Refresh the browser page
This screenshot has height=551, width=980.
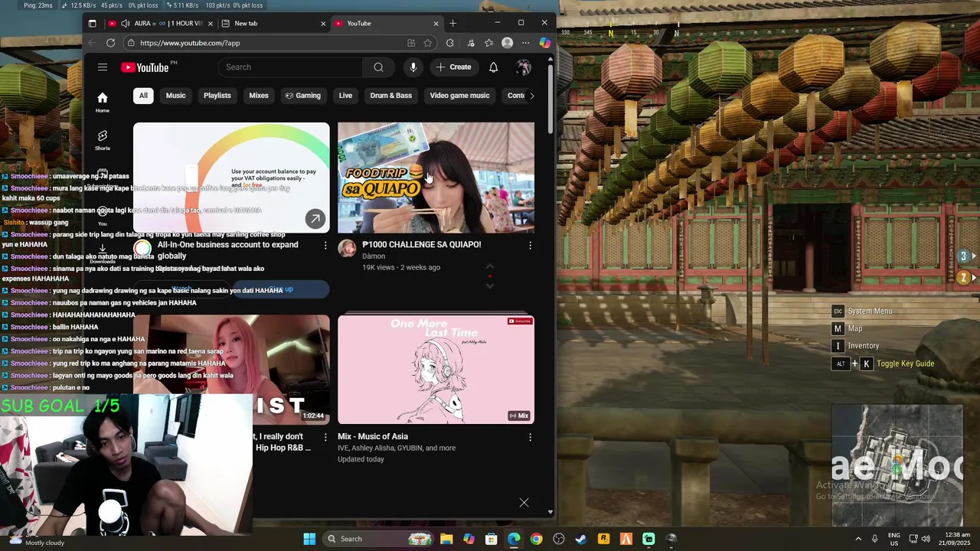111,43
